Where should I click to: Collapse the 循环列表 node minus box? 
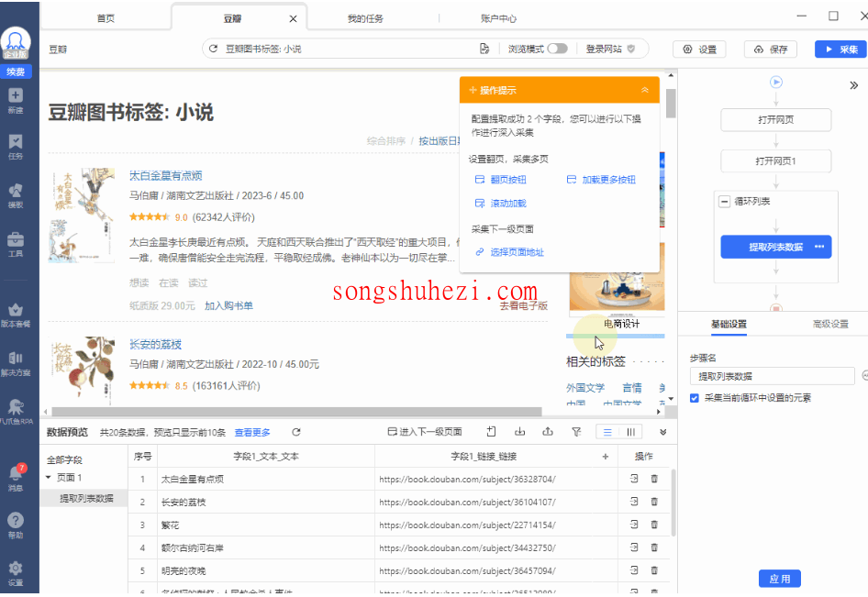coord(724,202)
